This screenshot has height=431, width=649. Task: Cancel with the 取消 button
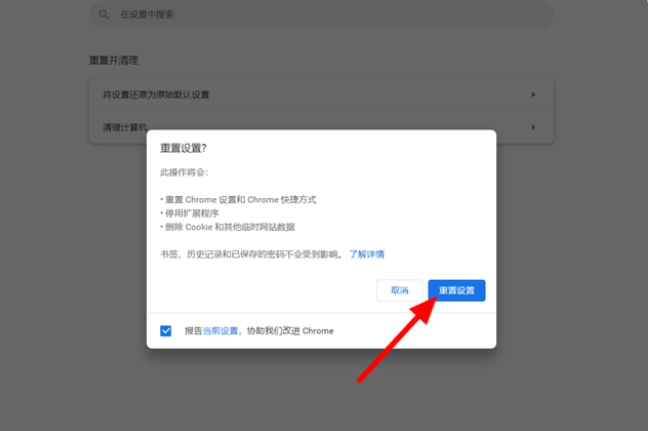(399, 290)
